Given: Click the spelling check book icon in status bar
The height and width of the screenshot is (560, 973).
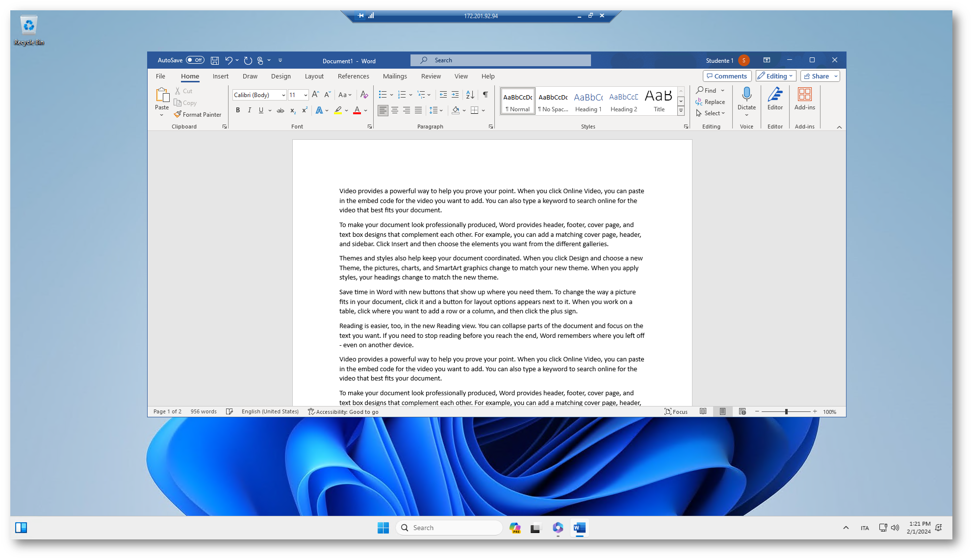Looking at the screenshot, I should (x=229, y=411).
